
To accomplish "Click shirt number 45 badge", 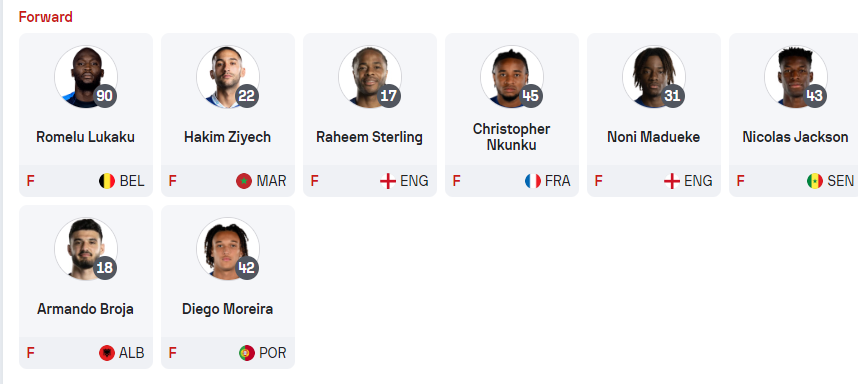I will pos(531,96).
